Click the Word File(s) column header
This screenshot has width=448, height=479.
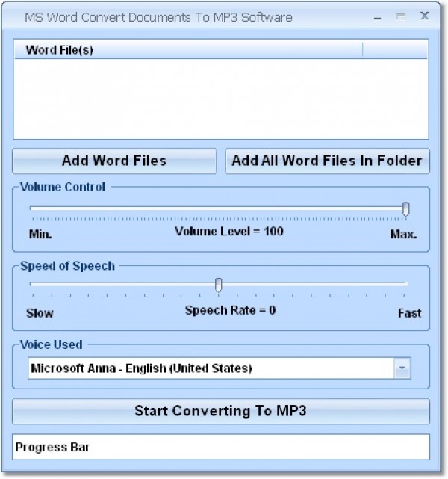tap(188, 50)
